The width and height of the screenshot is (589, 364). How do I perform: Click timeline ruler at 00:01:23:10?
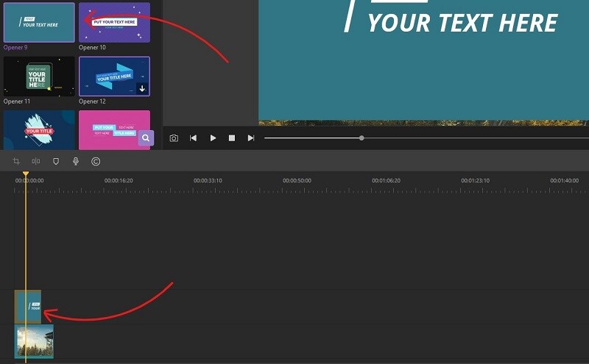[x=475, y=180]
